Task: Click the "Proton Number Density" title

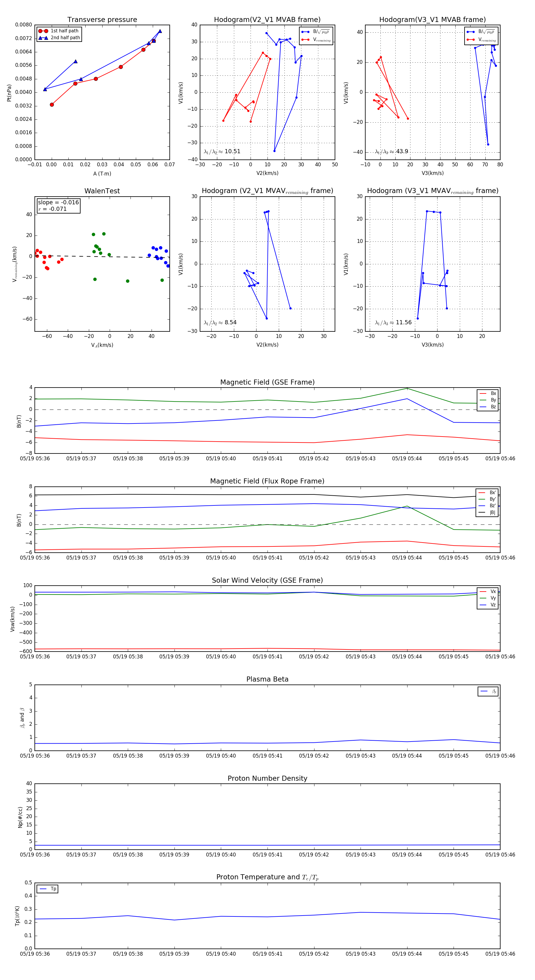Action: point(267,778)
